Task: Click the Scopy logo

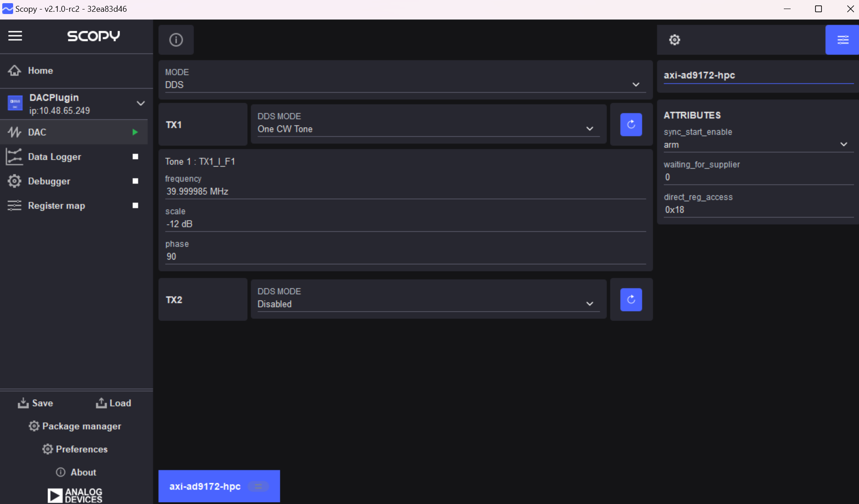Action: (x=94, y=36)
